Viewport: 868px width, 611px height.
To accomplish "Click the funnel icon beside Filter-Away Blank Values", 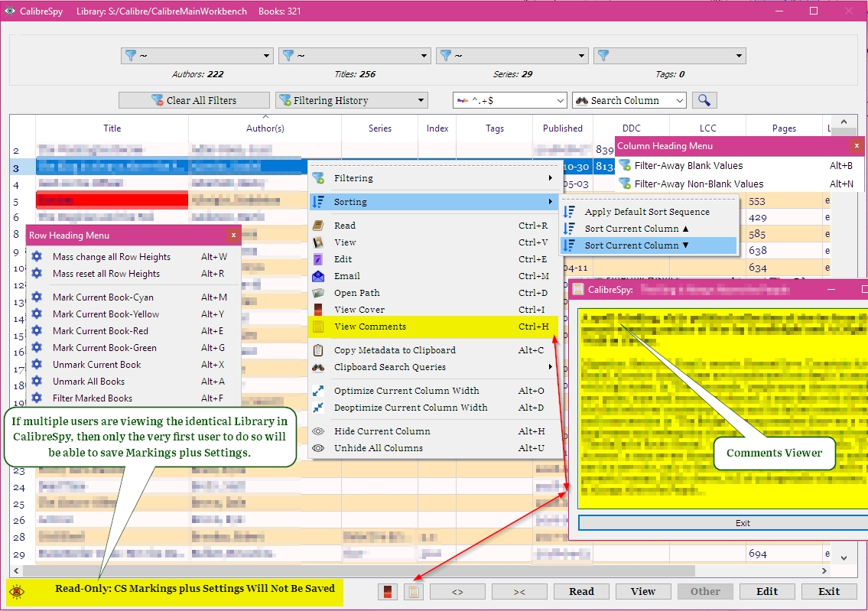I will [625, 165].
